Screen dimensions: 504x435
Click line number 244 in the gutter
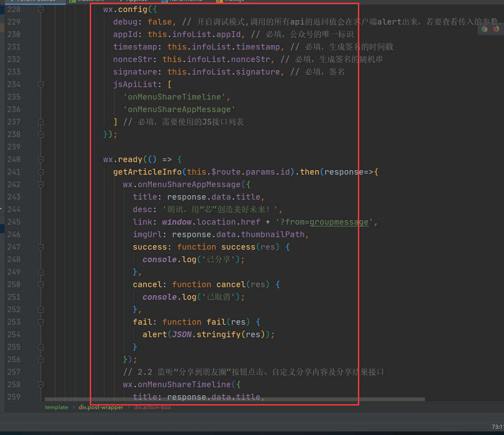[14, 209]
